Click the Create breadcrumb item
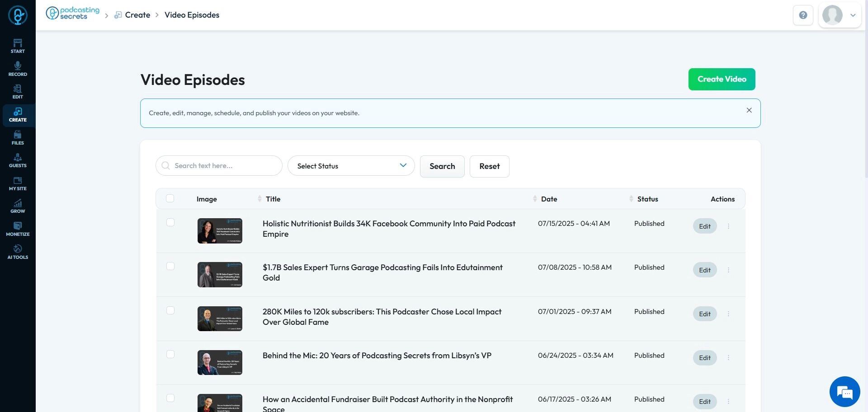Image resolution: width=868 pixels, height=412 pixels. tap(137, 15)
